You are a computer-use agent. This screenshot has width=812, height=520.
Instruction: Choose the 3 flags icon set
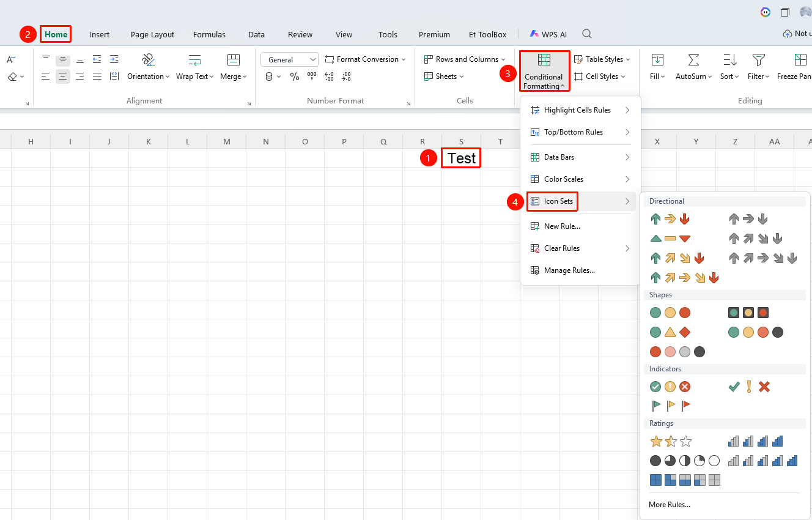[670, 405]
